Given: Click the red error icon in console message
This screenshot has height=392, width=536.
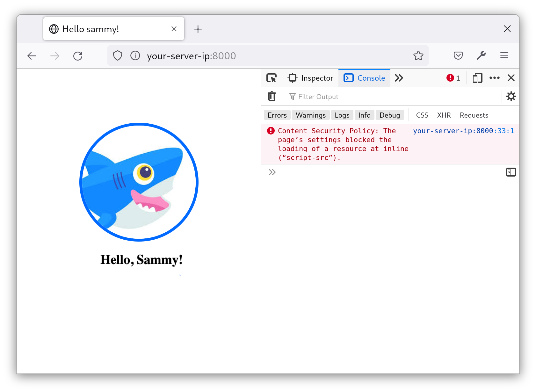Looking at the screenshot, I should (271, 131).
